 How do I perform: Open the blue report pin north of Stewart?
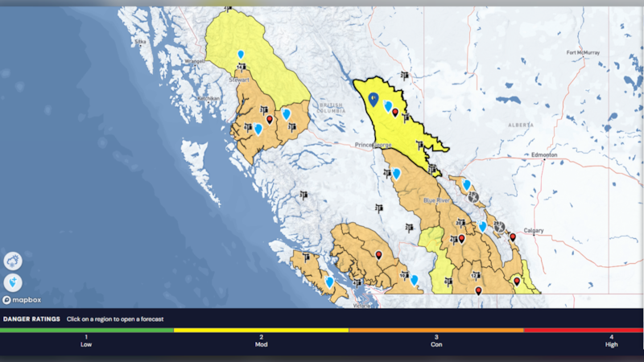point(240,54)
